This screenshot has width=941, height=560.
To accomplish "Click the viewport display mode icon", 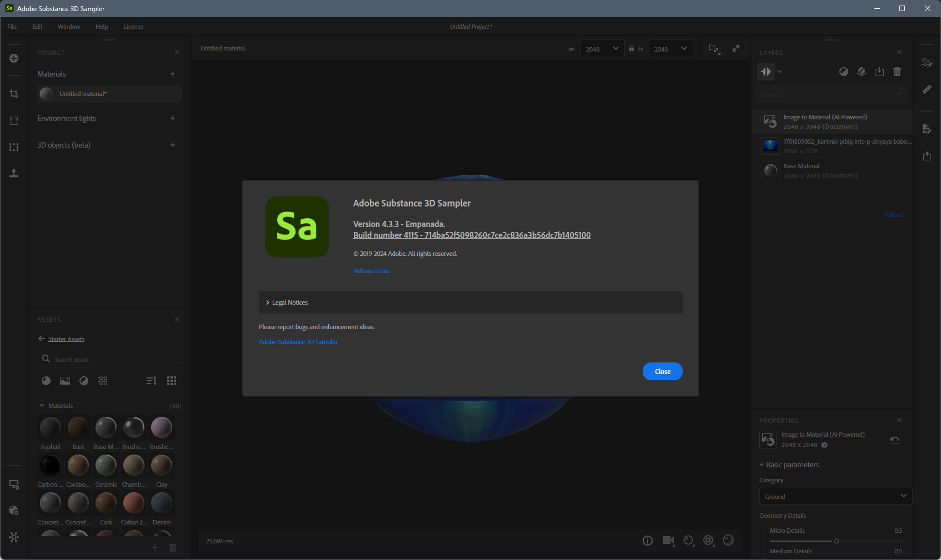I will (x=714, y=49).
